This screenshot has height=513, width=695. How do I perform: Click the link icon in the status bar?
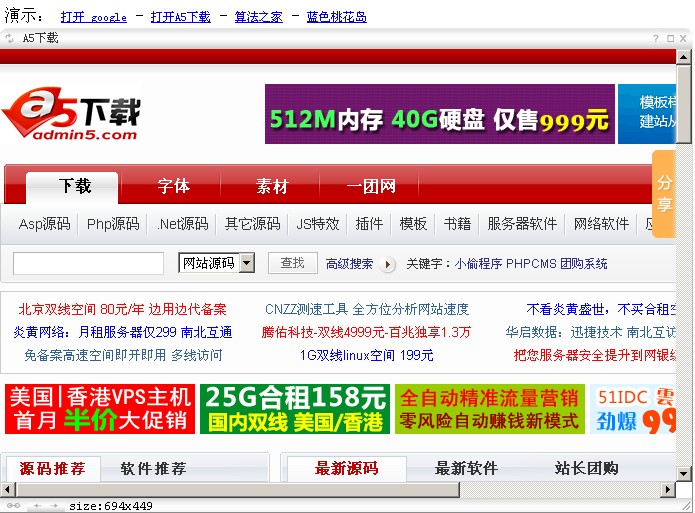[x=13, y=505]
